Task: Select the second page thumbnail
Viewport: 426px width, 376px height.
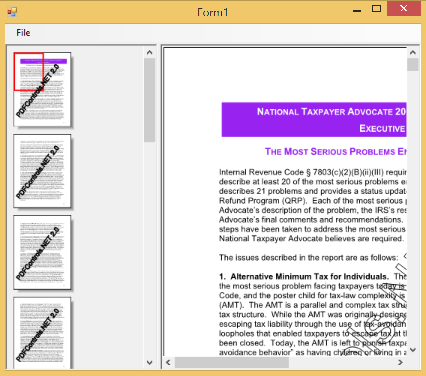Action: [42, 171]
